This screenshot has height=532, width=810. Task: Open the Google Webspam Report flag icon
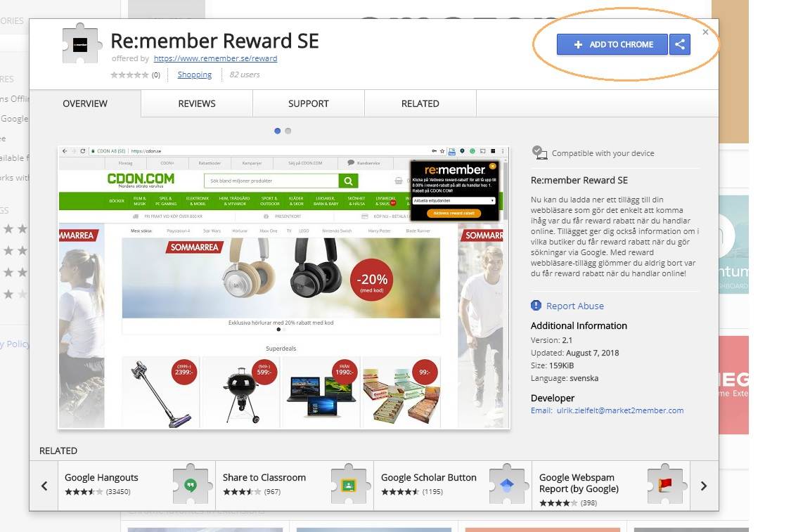[x=666, y=484]
